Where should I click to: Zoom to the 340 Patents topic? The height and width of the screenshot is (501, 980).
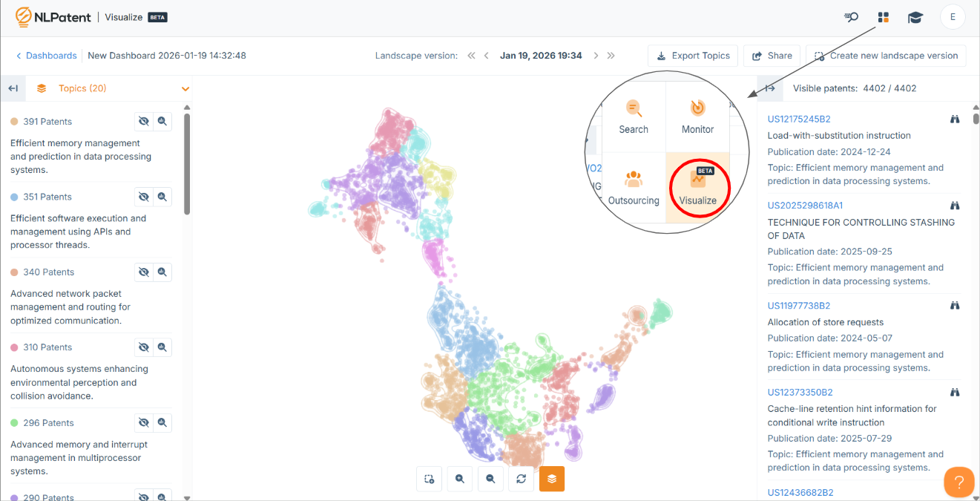coord(162,272)
